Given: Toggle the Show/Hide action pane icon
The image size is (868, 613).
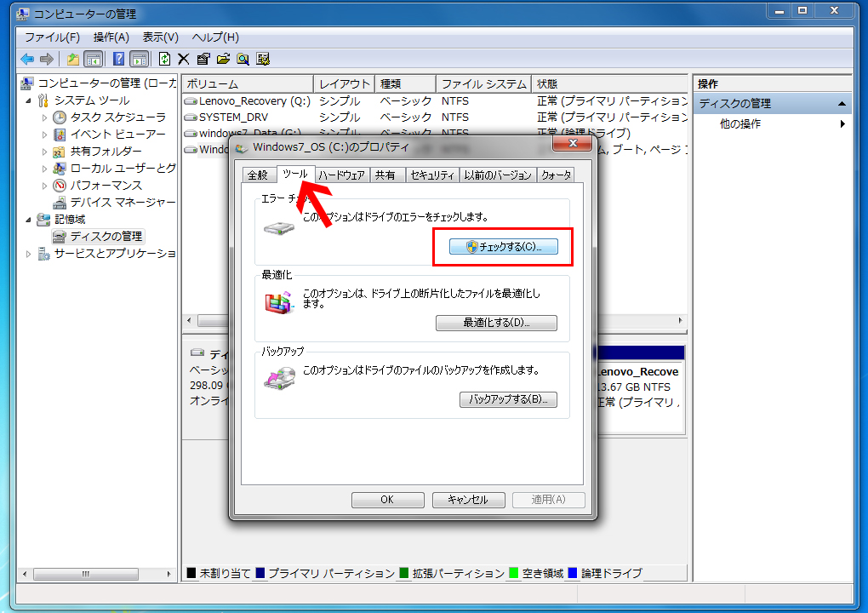Looking at the screenshot, I should 139,59.
